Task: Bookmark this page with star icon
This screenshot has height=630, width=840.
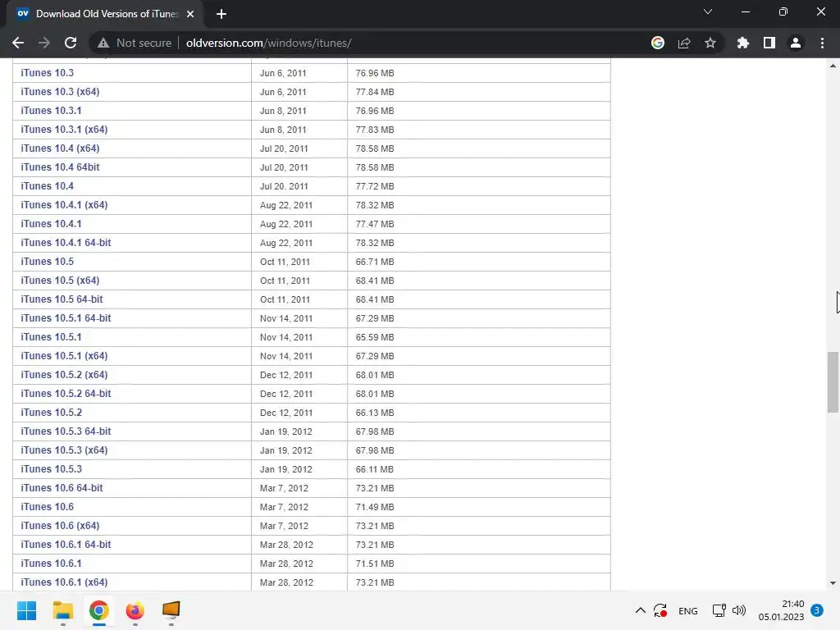Action: (x=710, y=43)
